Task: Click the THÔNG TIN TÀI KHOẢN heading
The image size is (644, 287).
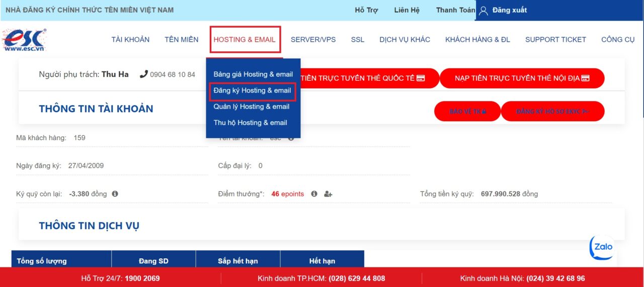Action: tap(96, 109)
